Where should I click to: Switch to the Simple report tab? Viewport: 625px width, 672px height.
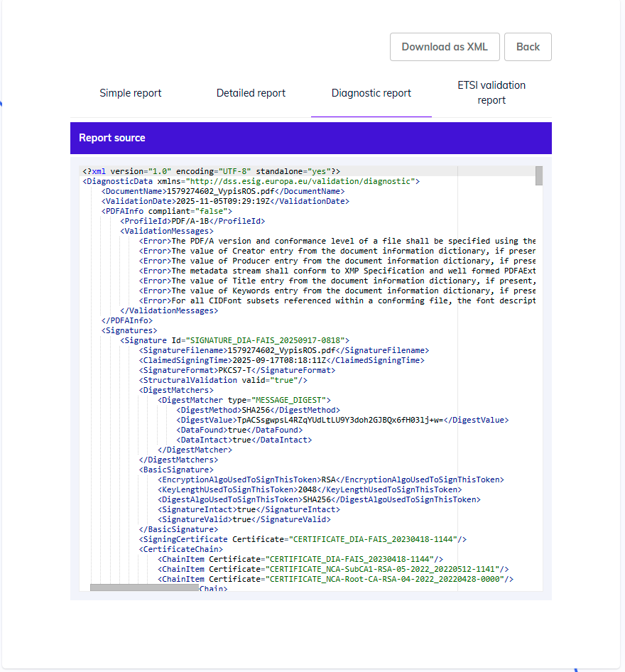click(131, 93)
